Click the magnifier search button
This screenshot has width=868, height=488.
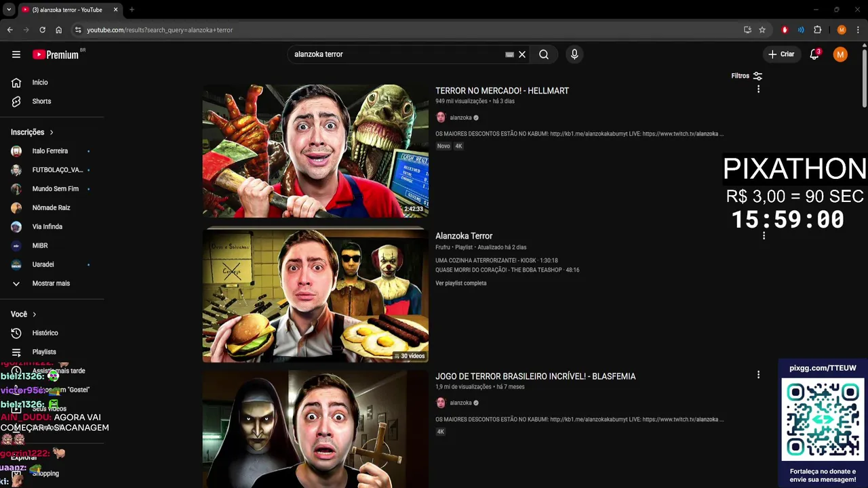[x=544, y=54]
